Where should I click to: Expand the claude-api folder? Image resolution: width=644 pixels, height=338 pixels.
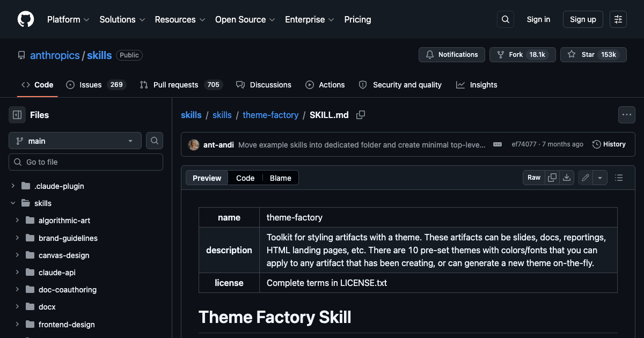coord(17,273)
